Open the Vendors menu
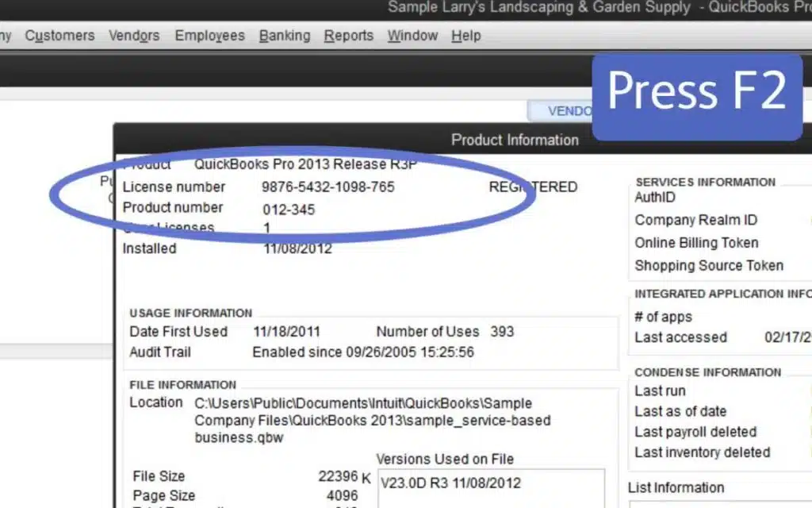 click(x=133, y=35)
